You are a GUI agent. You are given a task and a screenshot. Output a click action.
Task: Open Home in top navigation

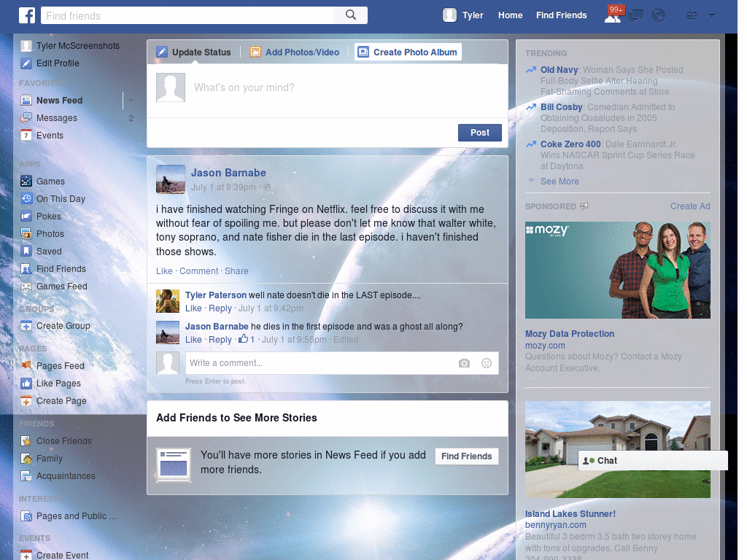click(x=510, y=15)
